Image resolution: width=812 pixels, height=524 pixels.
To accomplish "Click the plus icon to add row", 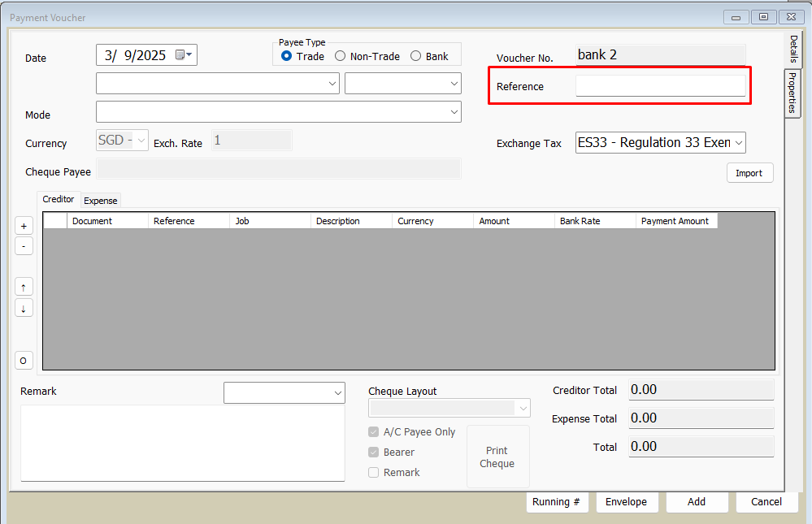I will [24, 227].
